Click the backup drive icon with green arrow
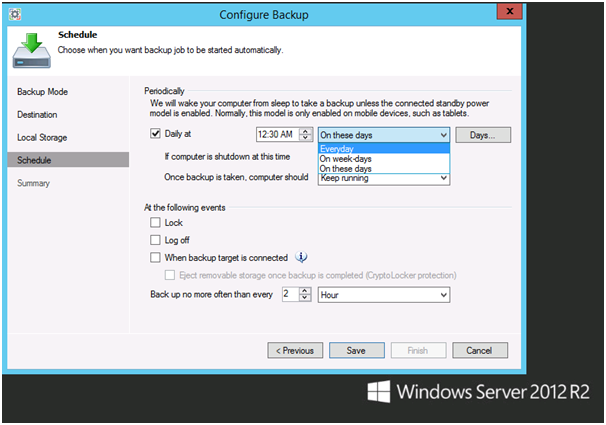 pos(31,51)
